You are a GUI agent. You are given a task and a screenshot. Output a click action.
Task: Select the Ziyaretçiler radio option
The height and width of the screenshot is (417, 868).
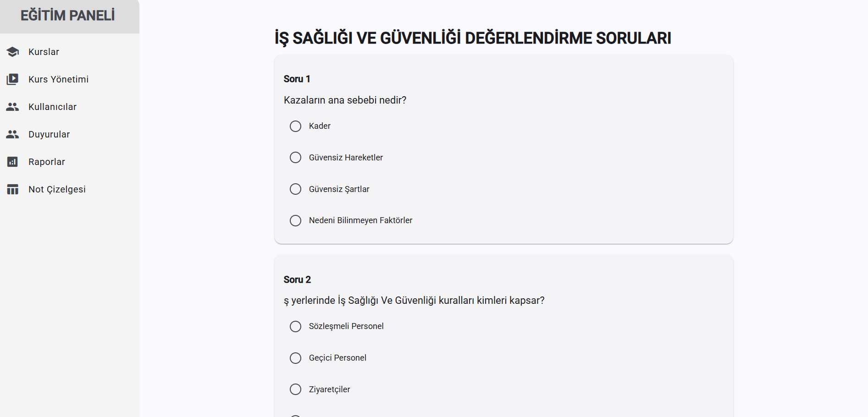coord(296,390)
